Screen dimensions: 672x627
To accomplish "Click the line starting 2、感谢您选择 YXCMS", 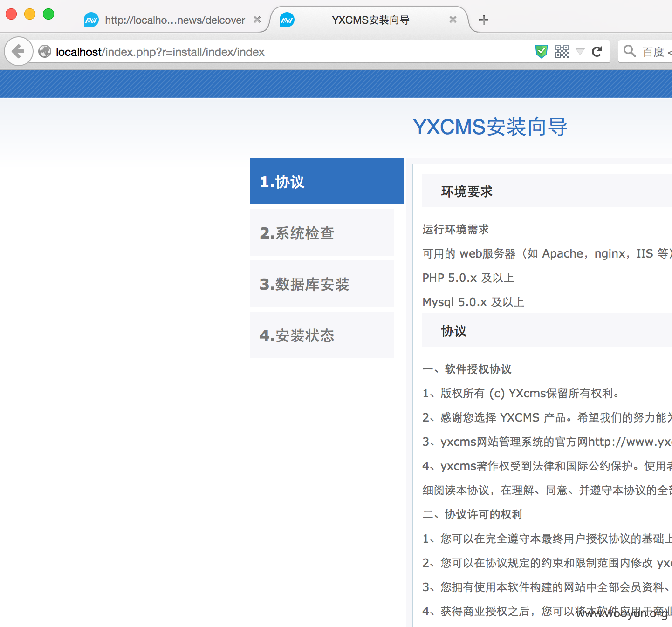I will click(547, 417).
